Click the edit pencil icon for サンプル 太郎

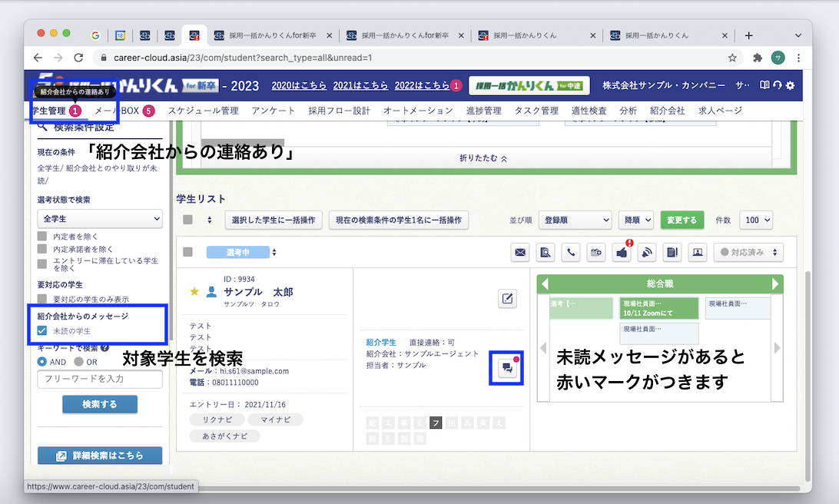point(506,299)
